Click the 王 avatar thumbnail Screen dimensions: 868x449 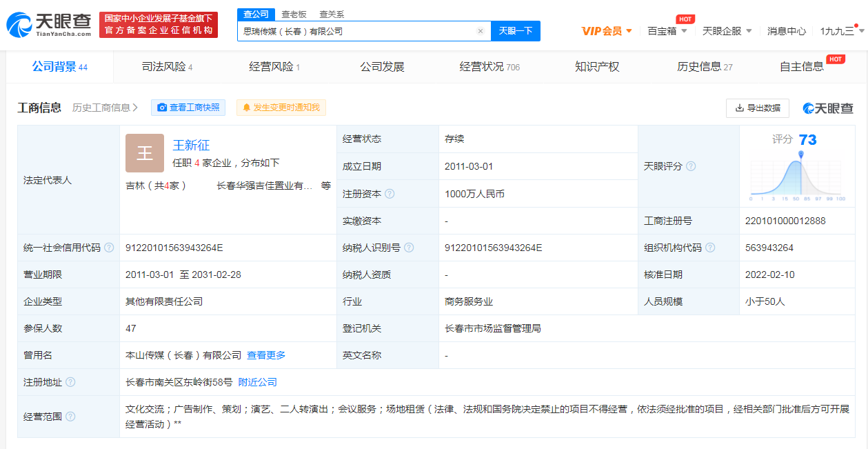(x=145, y=152)
